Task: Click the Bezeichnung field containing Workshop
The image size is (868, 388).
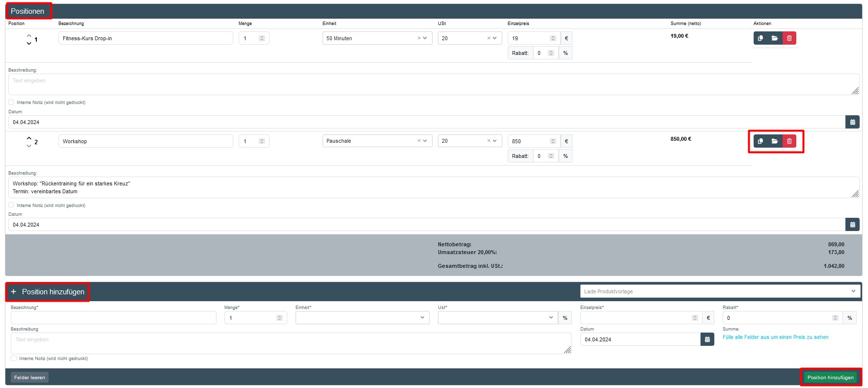Action: [145, 141]
